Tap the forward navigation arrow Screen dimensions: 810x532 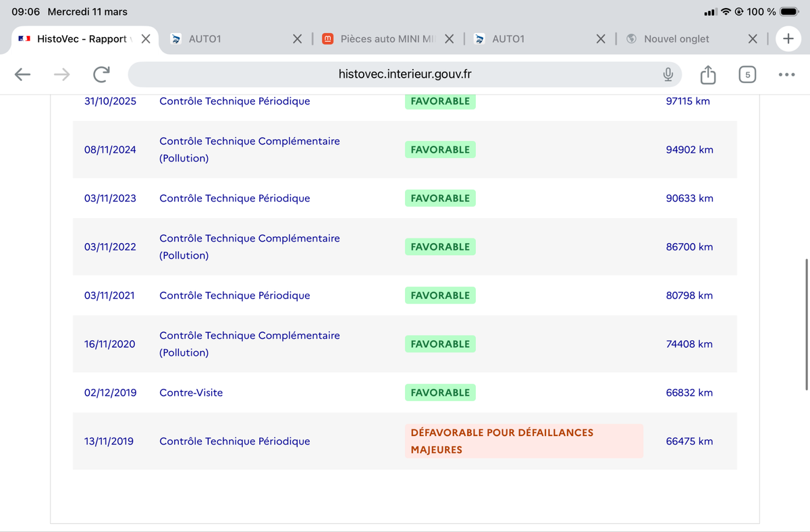[x=62, y=74]
